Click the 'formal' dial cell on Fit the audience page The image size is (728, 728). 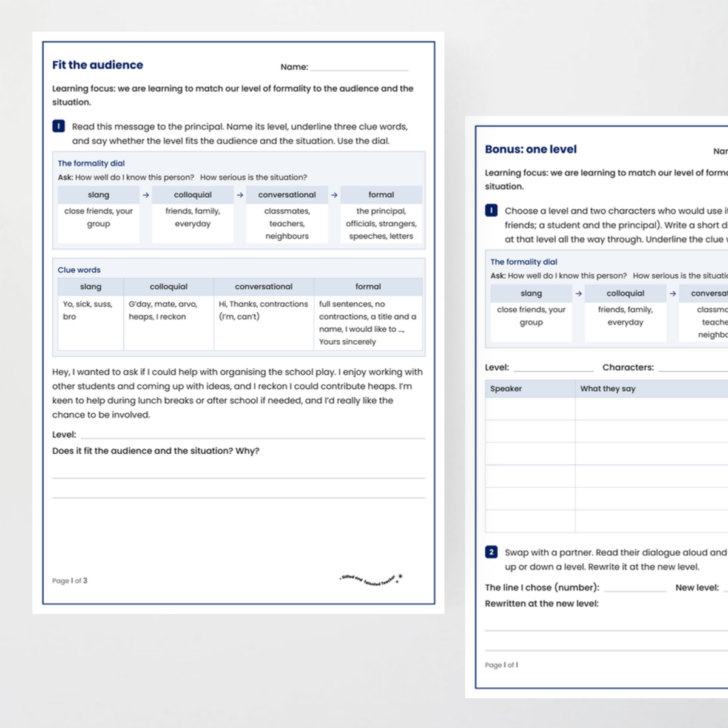381,195
